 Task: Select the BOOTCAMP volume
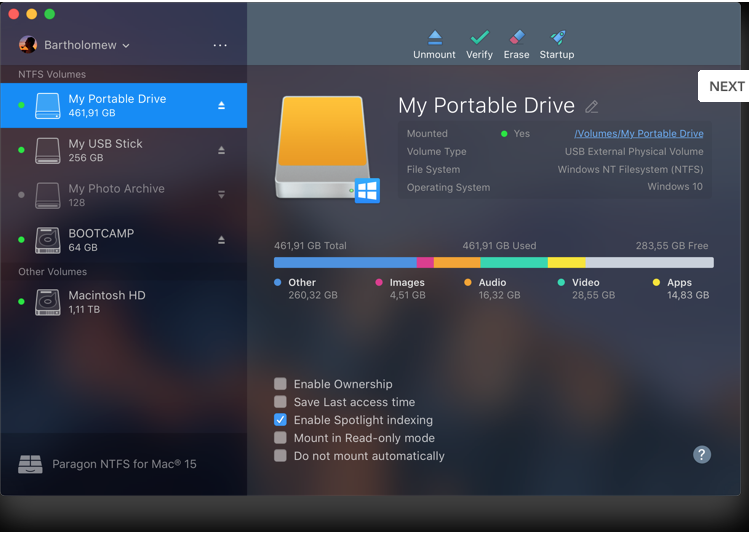[124, 240]
